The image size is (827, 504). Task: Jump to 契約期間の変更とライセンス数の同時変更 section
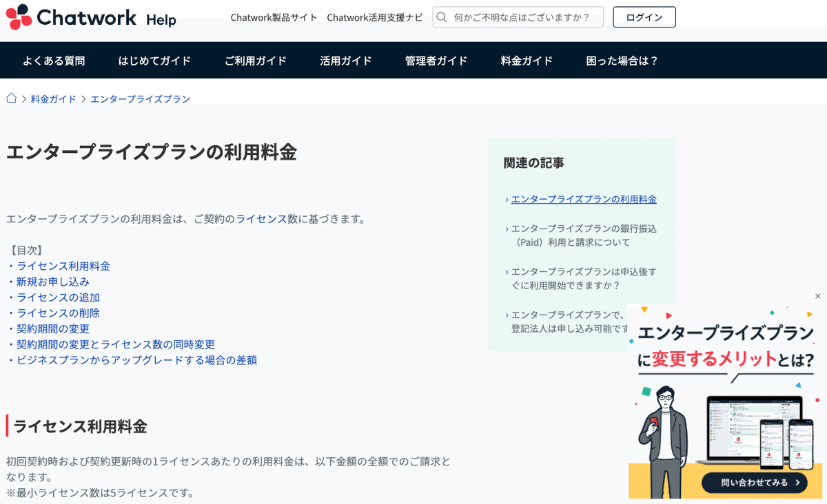pyautogui.click(x=116, y=344)
